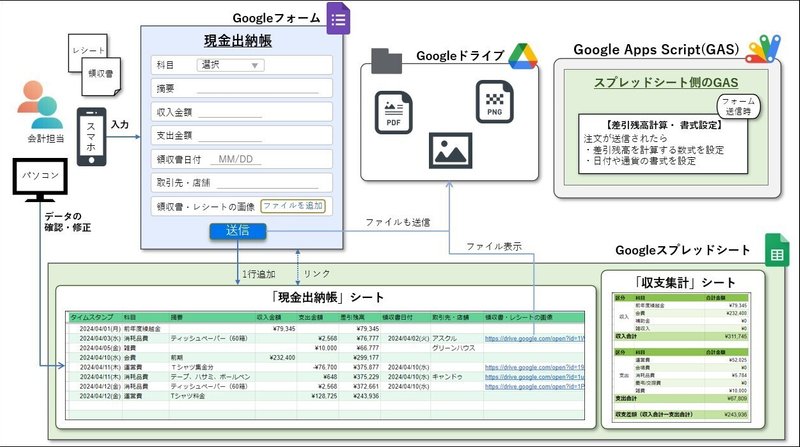Click the blue 送信 button

click(238, 231)
